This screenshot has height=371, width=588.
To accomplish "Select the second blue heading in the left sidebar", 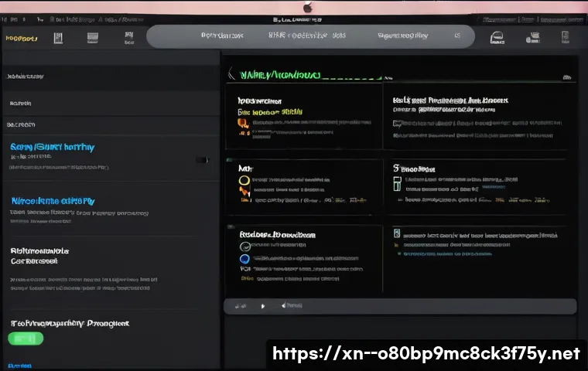I will (53, 200).
